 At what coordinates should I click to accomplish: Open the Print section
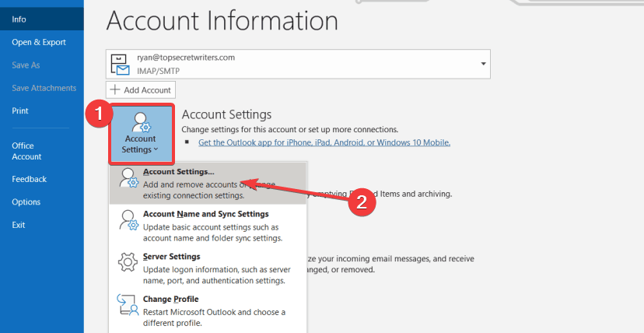coord(20,110)
